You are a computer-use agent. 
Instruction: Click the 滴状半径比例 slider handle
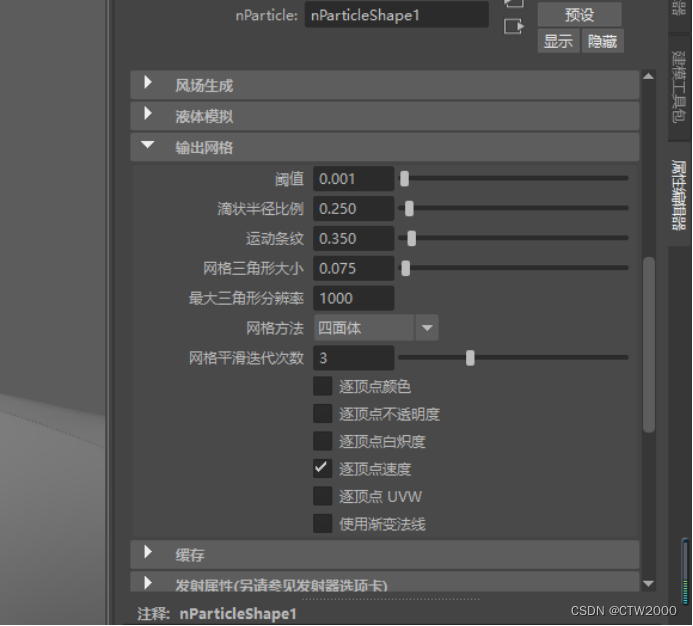point(409,209)
